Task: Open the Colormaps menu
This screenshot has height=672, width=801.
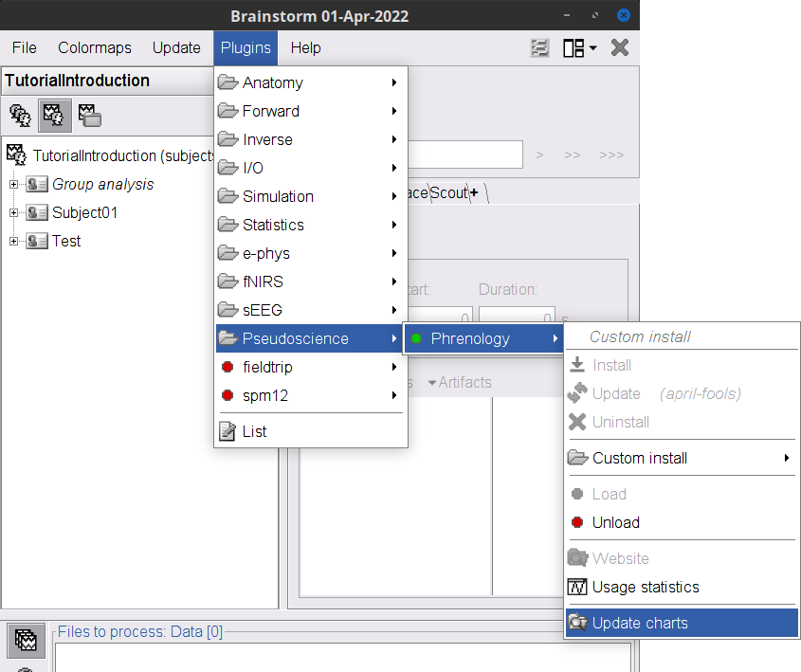Action: pyautogui.click(x=95, y=47)
